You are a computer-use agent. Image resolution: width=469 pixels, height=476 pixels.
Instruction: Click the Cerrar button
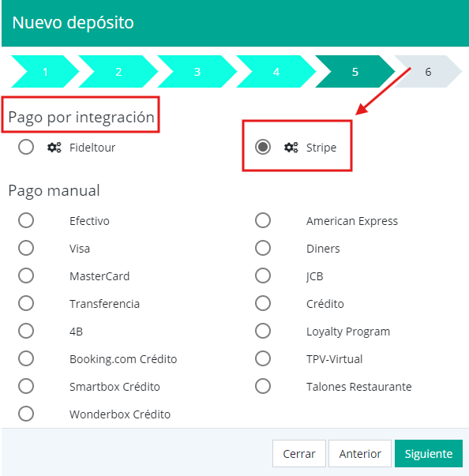tap(299, 454)
